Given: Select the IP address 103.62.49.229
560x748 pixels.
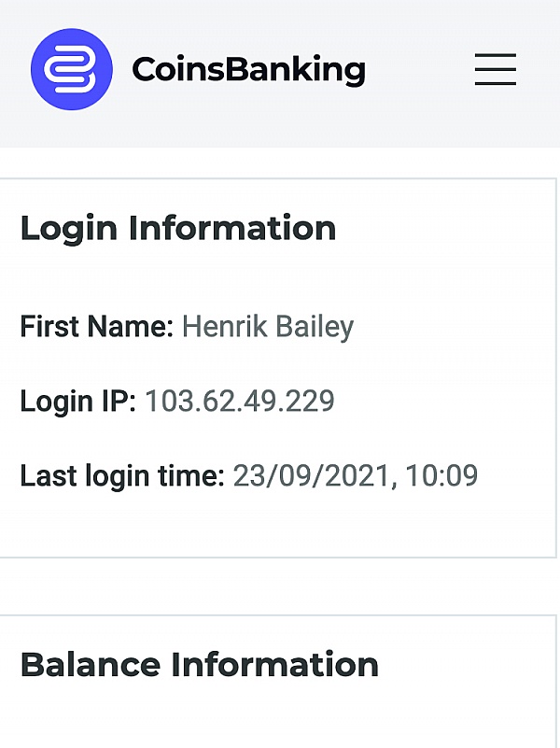Looking at the screenshot, I should (240, 402).
